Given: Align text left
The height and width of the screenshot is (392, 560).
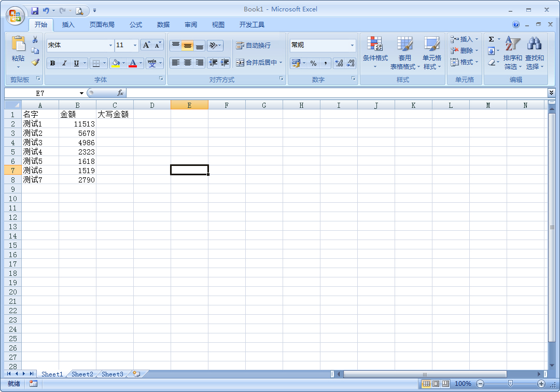Looking at the screenshot, I should click(x=175, y=62).
